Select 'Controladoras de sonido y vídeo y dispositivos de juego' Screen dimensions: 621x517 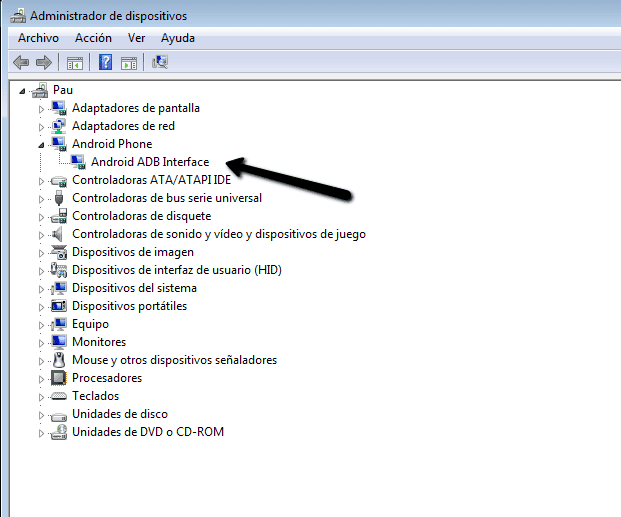click(219, 234)
